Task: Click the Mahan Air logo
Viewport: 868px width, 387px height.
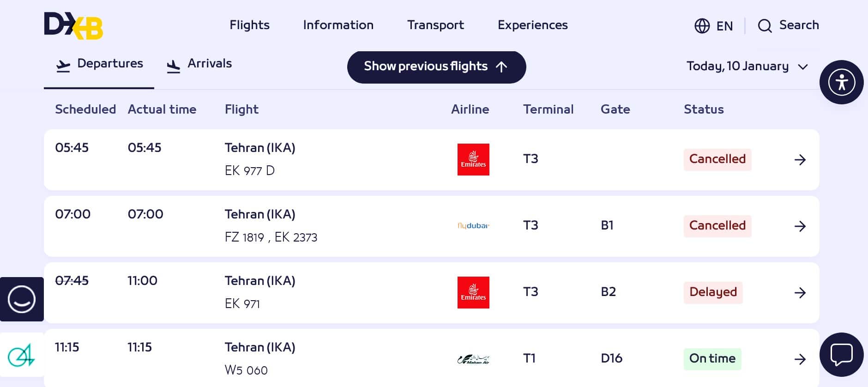Action: [x=473, y=359]
